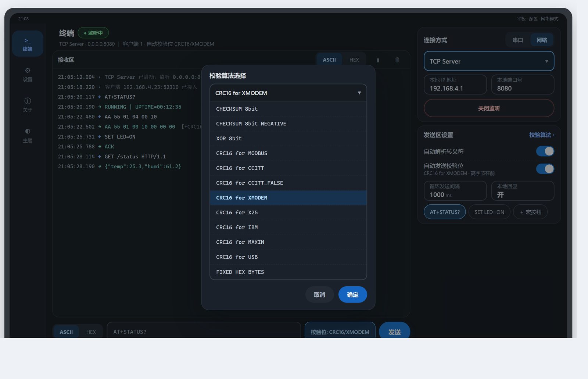
Task: Select HEX mode in send bar
Action: pyautogui.click(x=91, y=332)
